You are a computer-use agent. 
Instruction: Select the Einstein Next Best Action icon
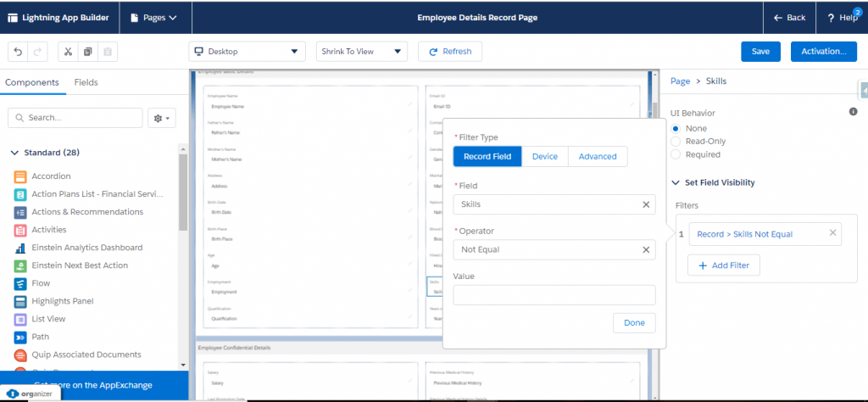(20, 265)
